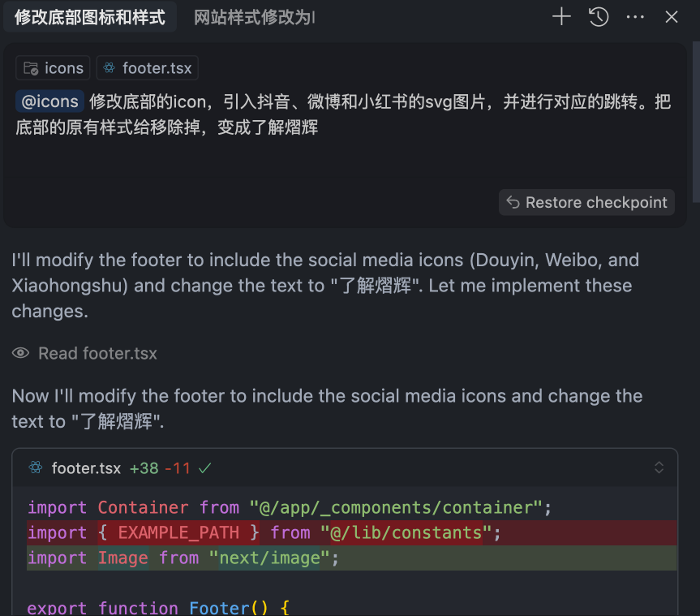Click the eye icon beside Read footer.tsx
The height and width of the screenshot is (616, 700).
20,354
